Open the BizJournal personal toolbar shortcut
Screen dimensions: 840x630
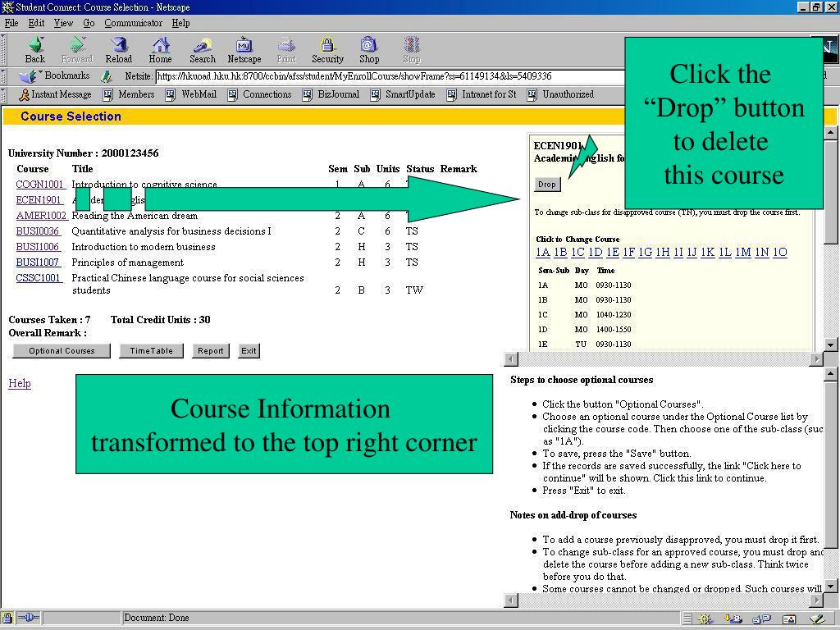click(331, 94)
